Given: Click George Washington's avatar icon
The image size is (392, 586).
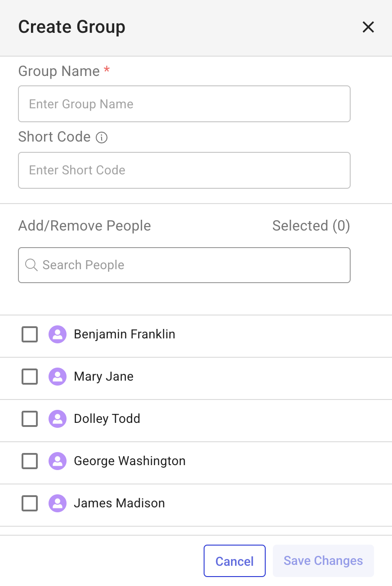Looking at the screenshot, I should 58,461.
